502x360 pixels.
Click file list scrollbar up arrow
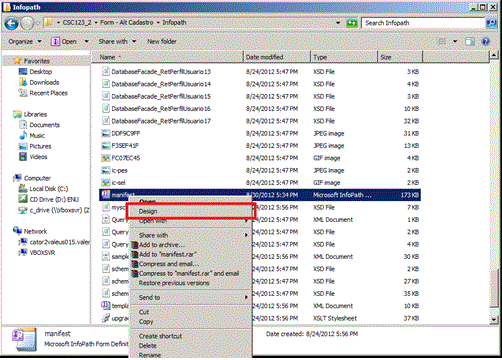tap(494, 55)
